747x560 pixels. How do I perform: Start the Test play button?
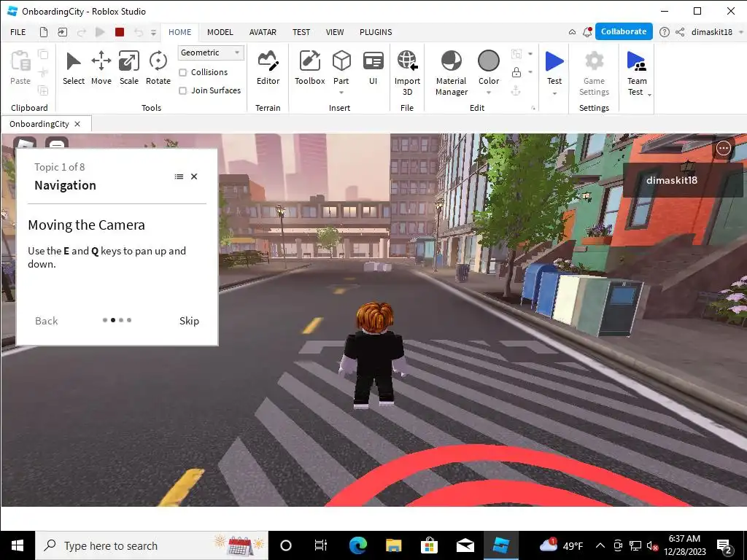pyautogui.click(x=554, y=61)
